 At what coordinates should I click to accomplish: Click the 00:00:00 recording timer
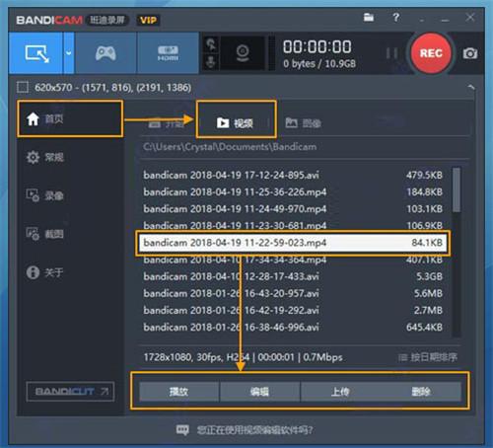317,46
